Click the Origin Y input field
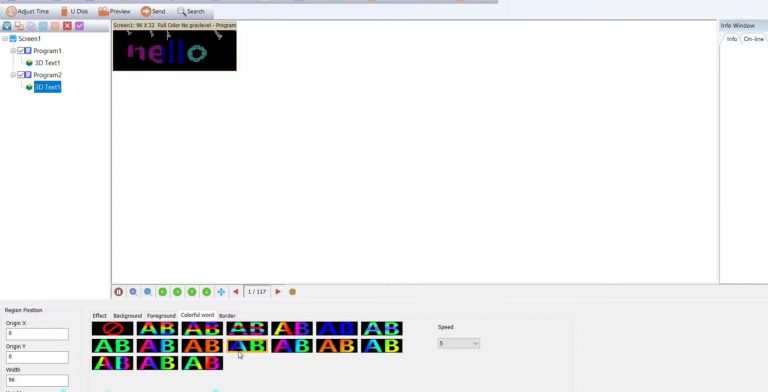Viewport: 768px width, 392px height. pyautogui.click(x=37, y=357)
